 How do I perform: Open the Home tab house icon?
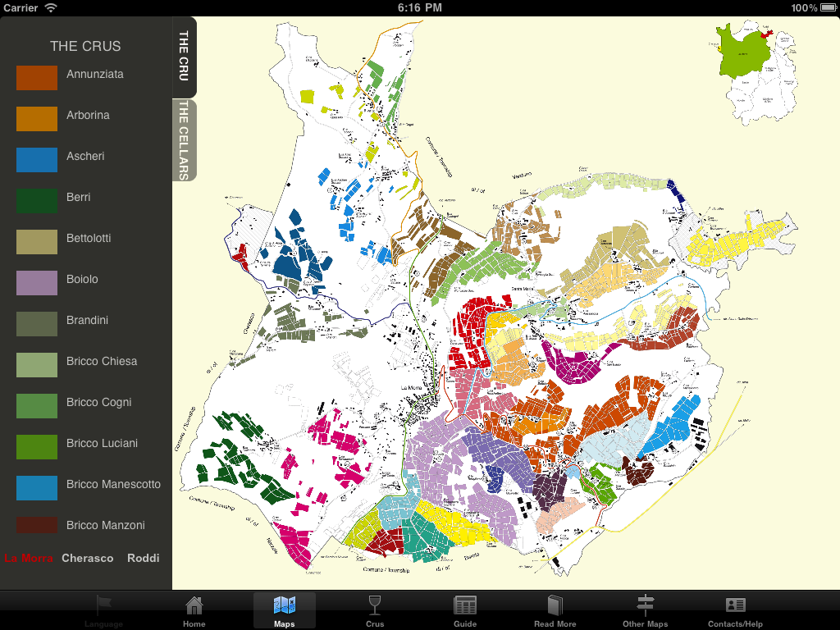pyautogui.click(x=194, y=606)
